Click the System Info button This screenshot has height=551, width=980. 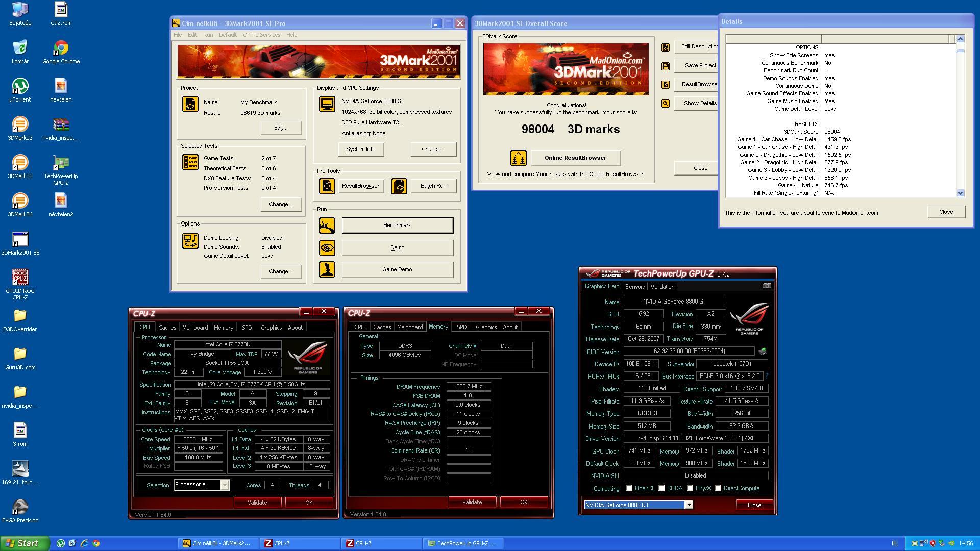(x=361, y=149)
